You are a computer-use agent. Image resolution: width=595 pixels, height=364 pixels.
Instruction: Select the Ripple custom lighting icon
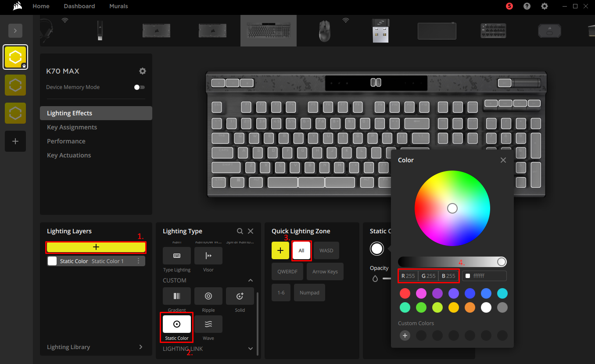[208, 296]
